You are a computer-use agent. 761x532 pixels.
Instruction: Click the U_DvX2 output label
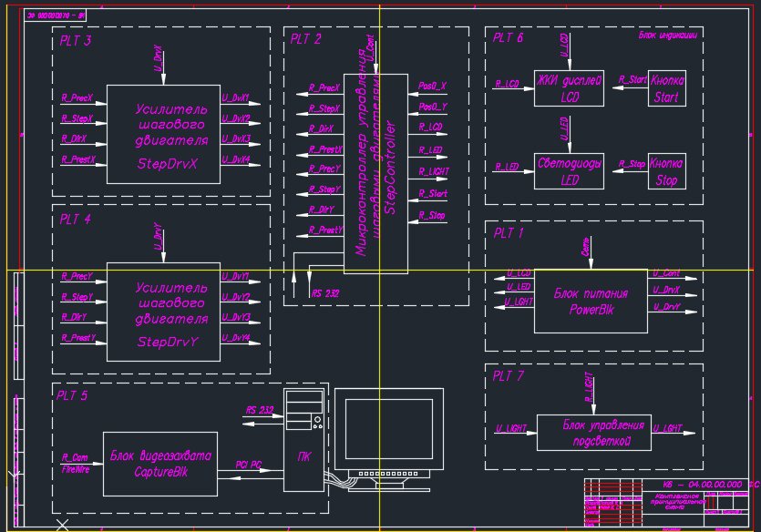[236, 118]
